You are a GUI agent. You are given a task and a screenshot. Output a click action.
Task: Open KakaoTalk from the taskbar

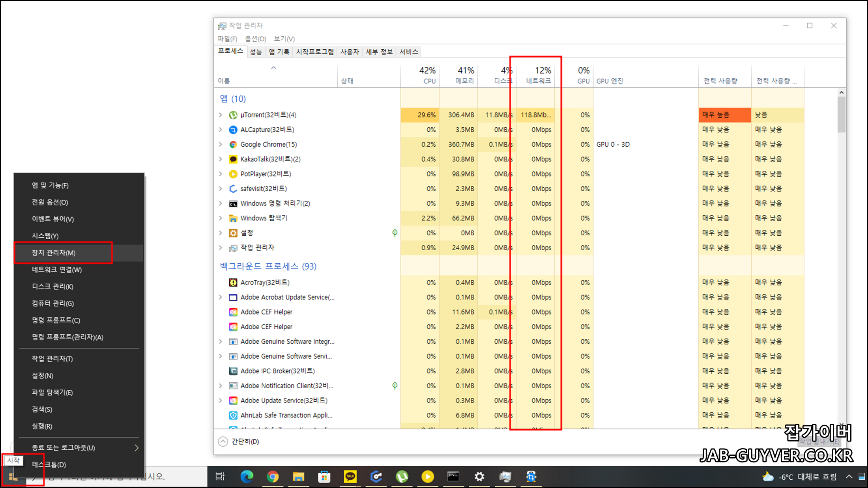(350, 477)
